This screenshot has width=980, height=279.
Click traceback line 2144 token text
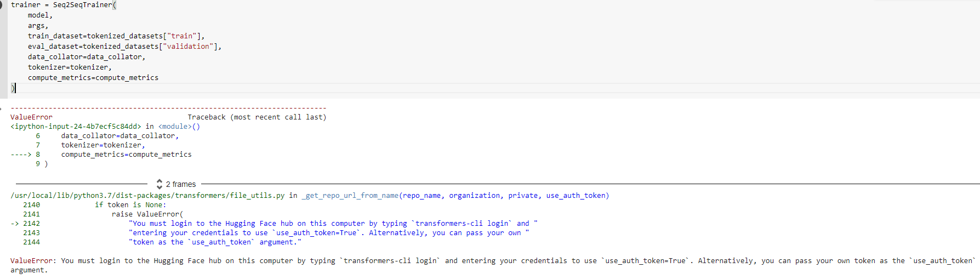[215, 242]
